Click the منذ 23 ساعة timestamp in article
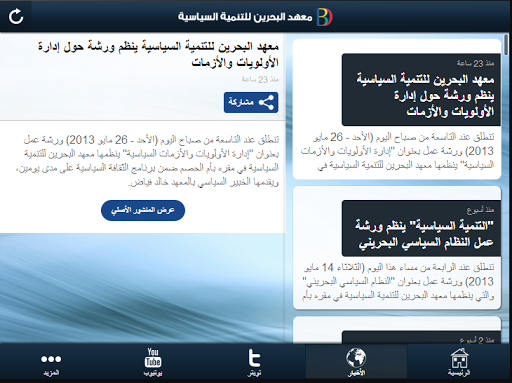 pyautogui.click(x=260, y=79)
